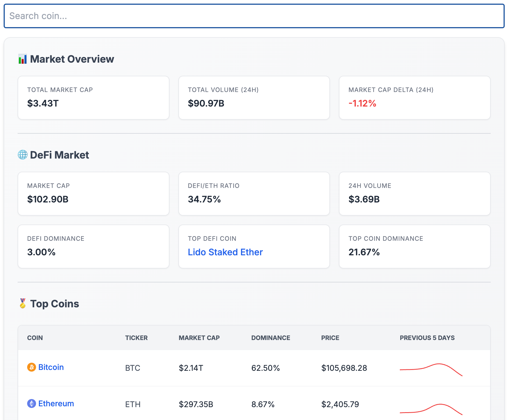Click the Price column header
The height and width of the screenshot is (420, 510).
click(330, 338)
